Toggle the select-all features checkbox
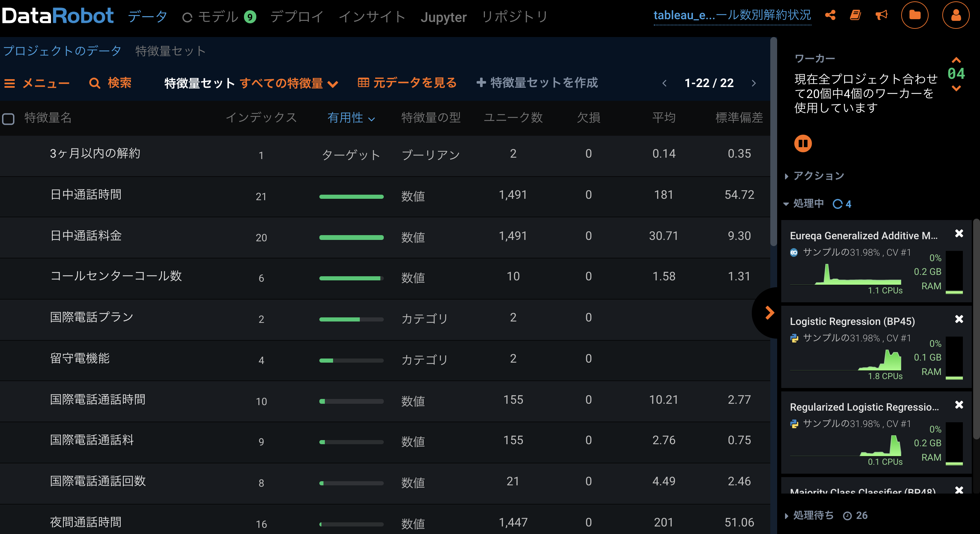This screenshot has height=534, width=980. pyautogui.click(x=8, y=119)
